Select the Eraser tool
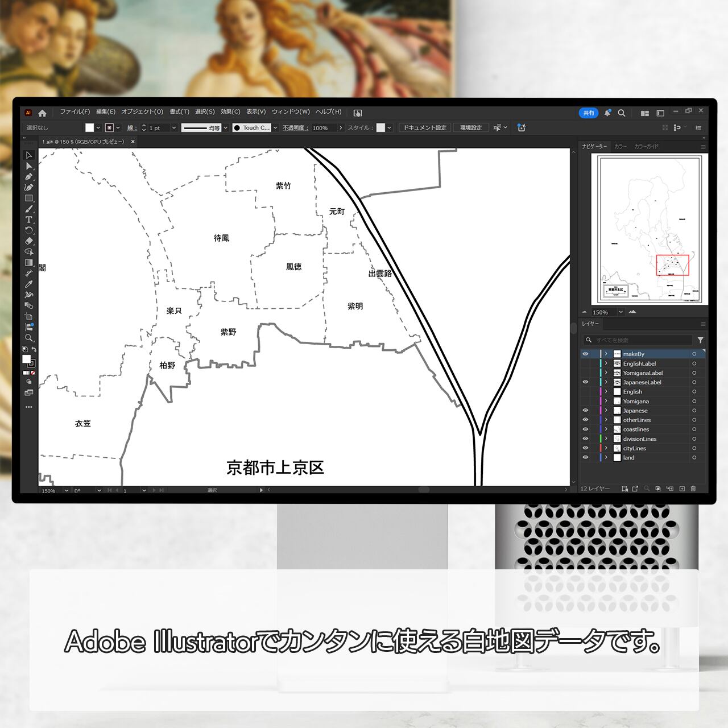This screenshot has height=728, width=728. (x=29, y=241)
